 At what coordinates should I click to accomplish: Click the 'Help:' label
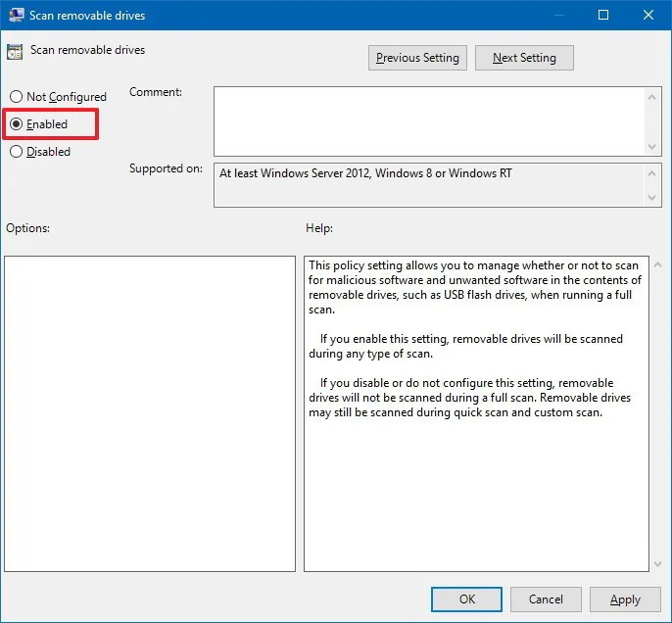[319, 228]
